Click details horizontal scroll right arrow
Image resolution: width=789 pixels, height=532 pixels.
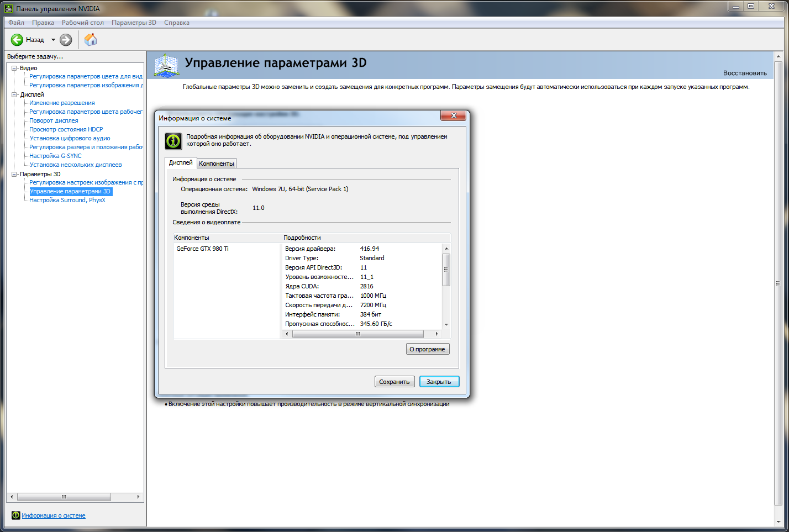(x=436, y=334)
